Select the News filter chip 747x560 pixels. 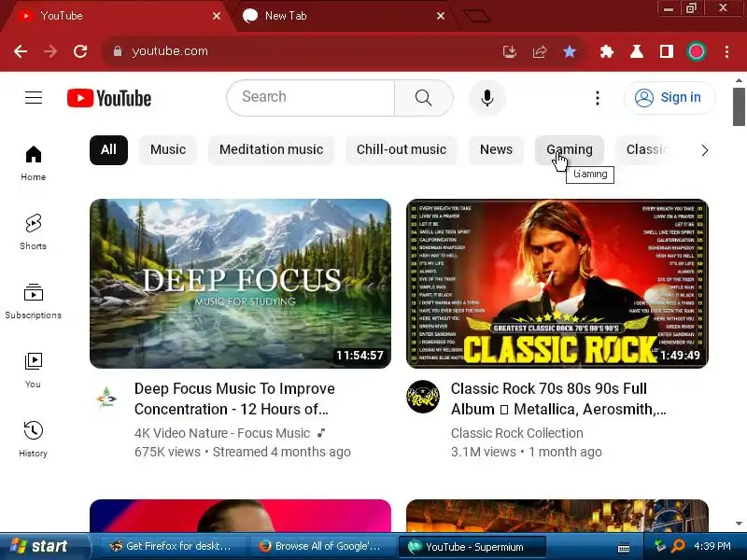coord(496,150)
